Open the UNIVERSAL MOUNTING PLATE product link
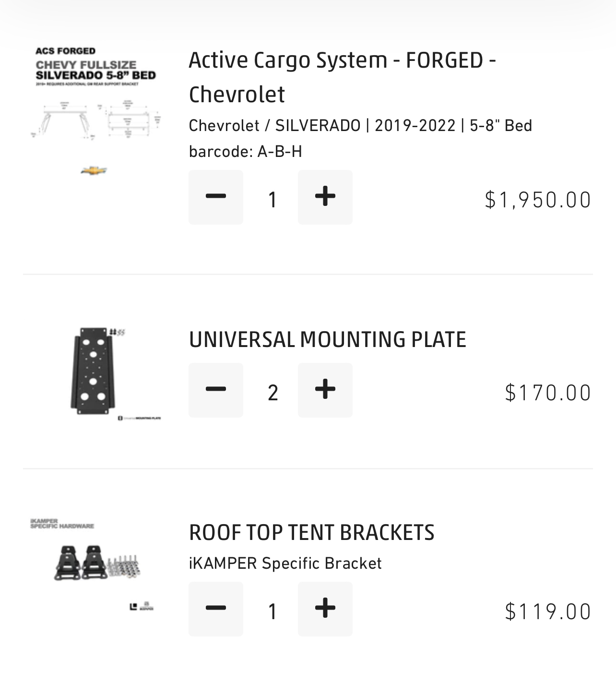This screenshot has height=683, width=616. click(328, 339)
